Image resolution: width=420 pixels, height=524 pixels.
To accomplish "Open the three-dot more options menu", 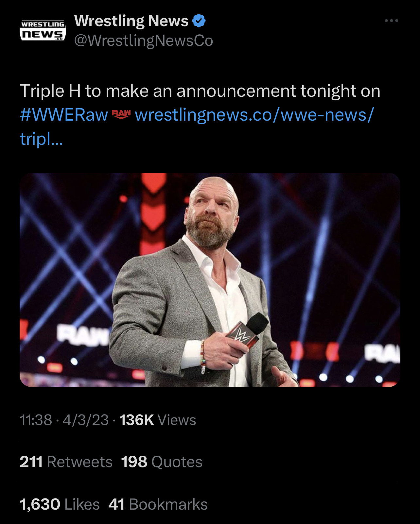I will pos(391,21).
